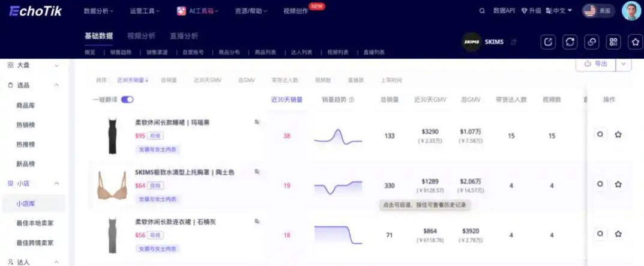Switch to the 视频分析 tab
Screen dimensions: 644x266
pyautogui.click(x=141, y=36)
